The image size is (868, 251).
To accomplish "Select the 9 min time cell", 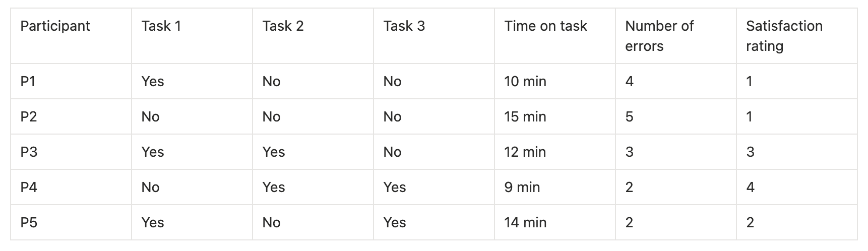I will click(522, 187).
